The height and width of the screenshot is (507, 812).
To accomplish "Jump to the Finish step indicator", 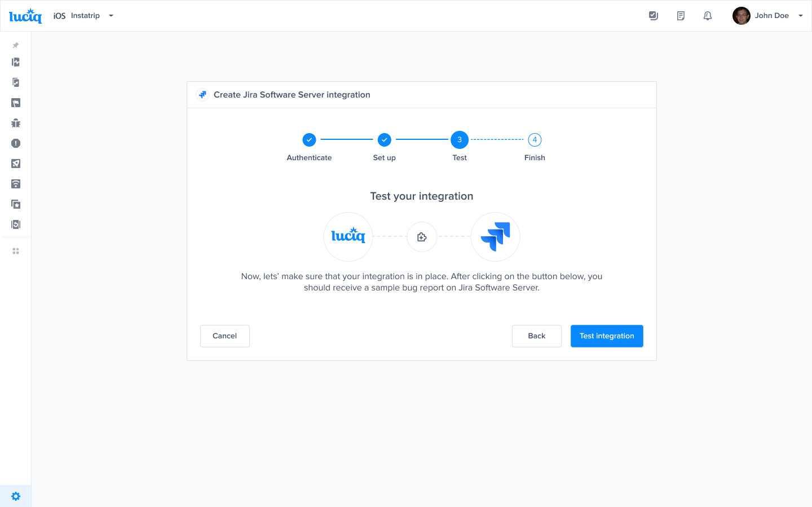I will (x=535, y=139).
